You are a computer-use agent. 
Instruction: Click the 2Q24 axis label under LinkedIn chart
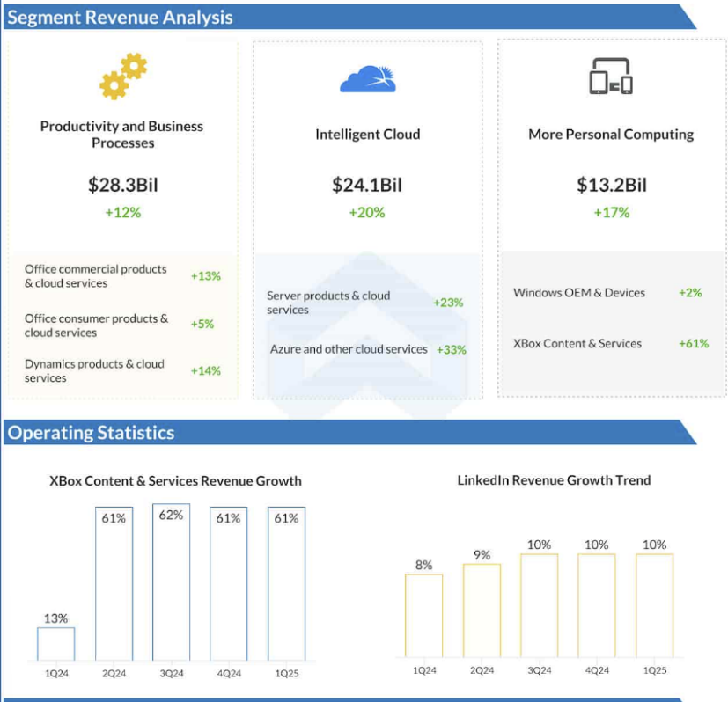coord(482,670)
